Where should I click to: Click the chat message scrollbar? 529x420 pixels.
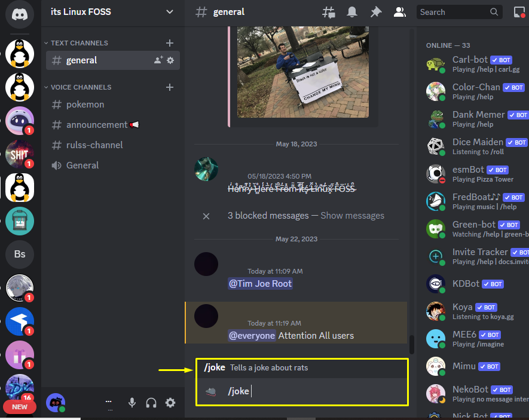click(x=411, y=344)
